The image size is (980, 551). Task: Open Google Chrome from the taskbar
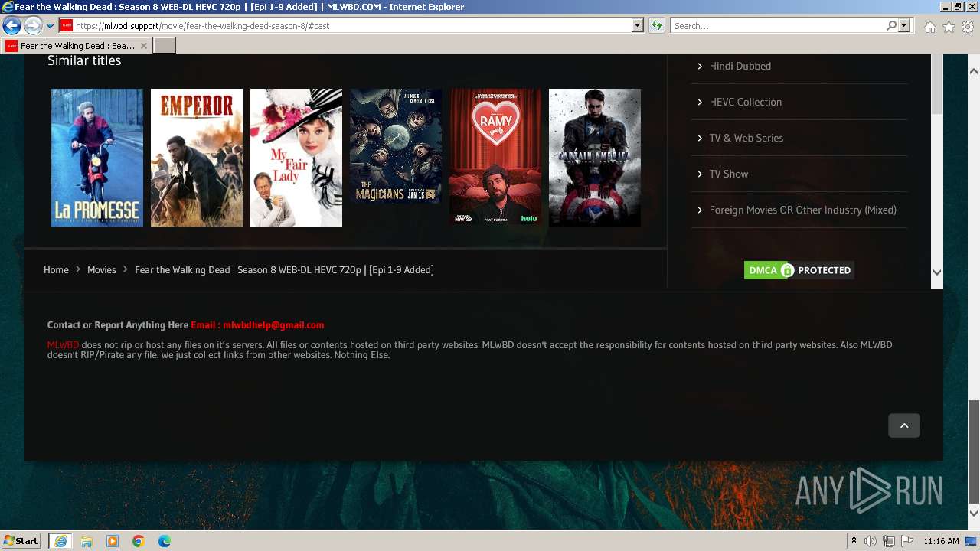tap(139, 541)
